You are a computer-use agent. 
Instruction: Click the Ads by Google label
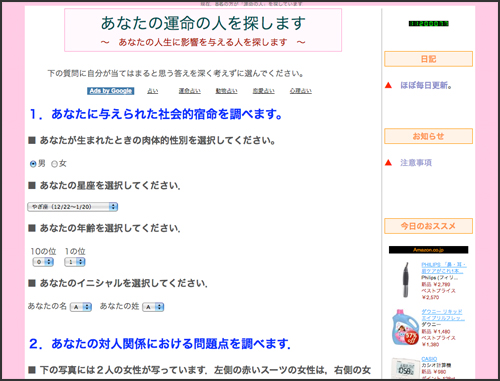111,91
